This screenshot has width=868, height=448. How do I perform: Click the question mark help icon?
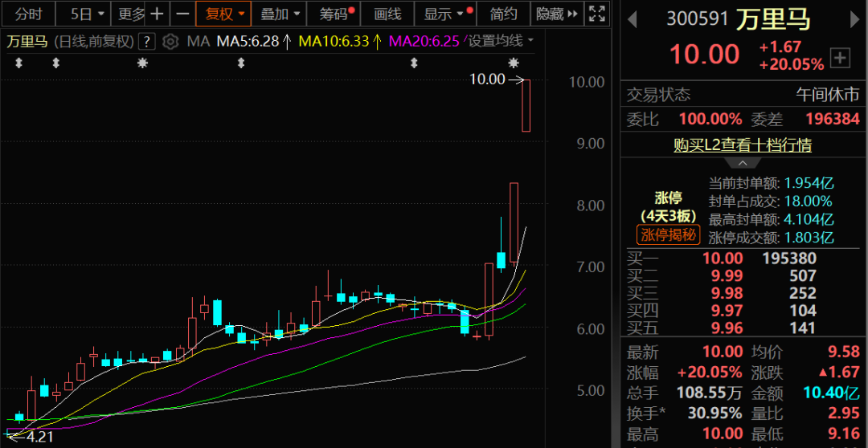click(x=146, y=41)
